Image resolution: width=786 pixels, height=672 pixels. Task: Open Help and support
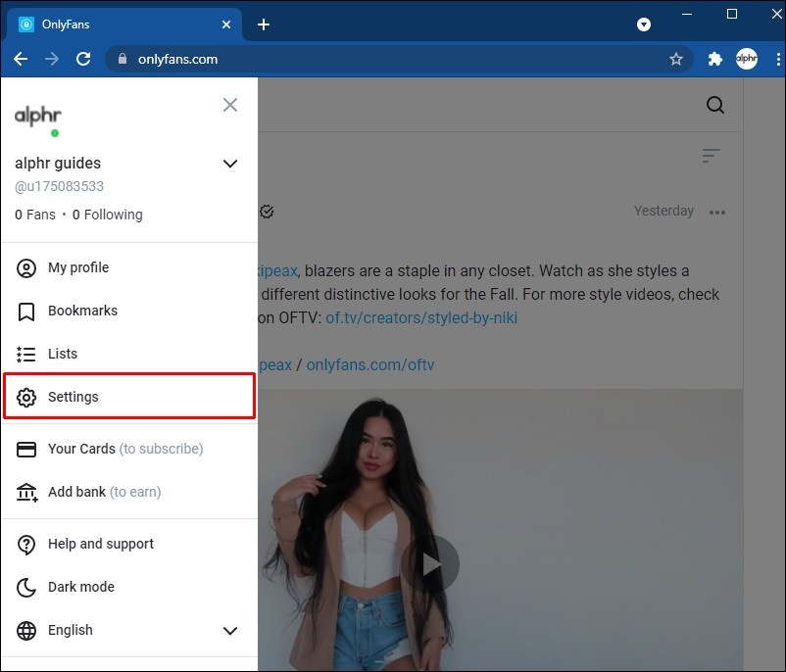pyautogui.click(x=128, y=545)
